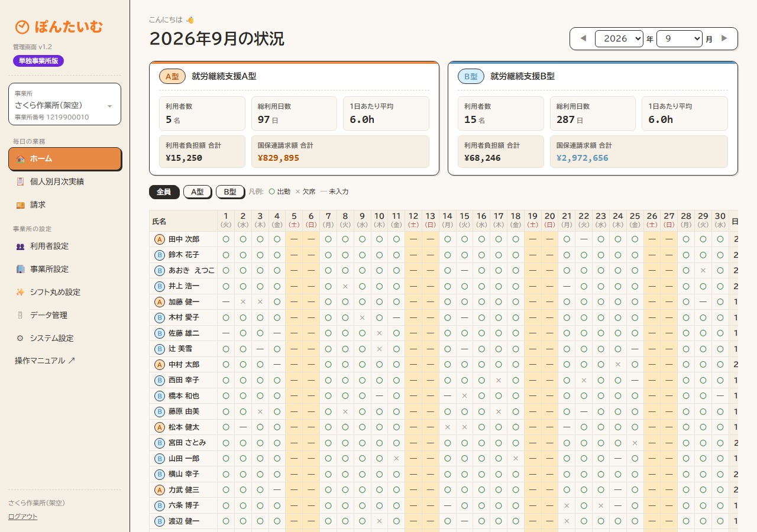The height and width of the screenshot is (532, 757).
Task: Open ホーム in the sidebar
Action: click(65, 159)
